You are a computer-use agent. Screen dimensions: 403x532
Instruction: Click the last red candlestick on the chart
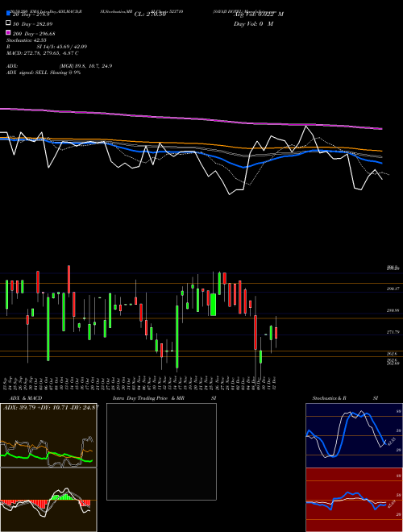276,332
